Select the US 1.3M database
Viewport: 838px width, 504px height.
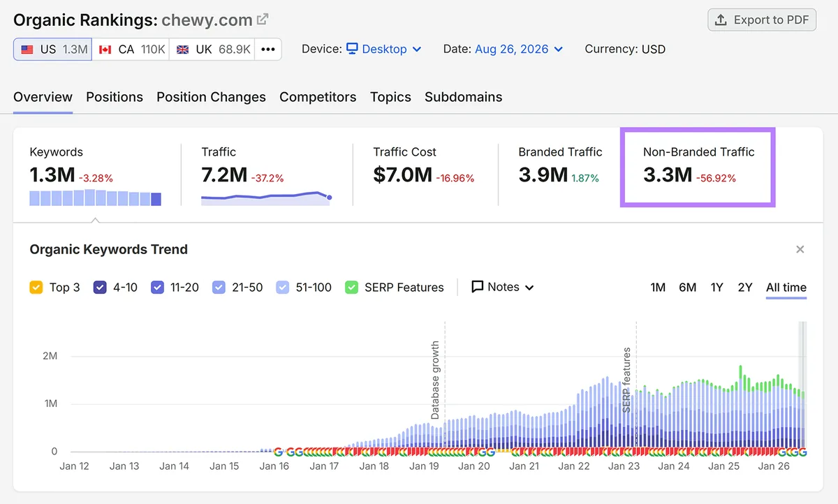pyautogui.click(x=53, y=50)
